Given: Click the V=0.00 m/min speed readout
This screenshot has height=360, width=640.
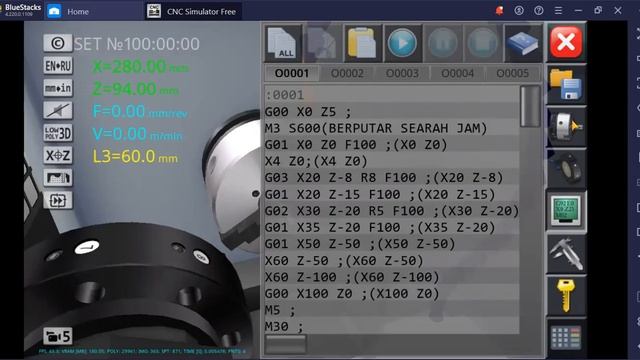Looking at the screenshot, I should pos(137,134).
